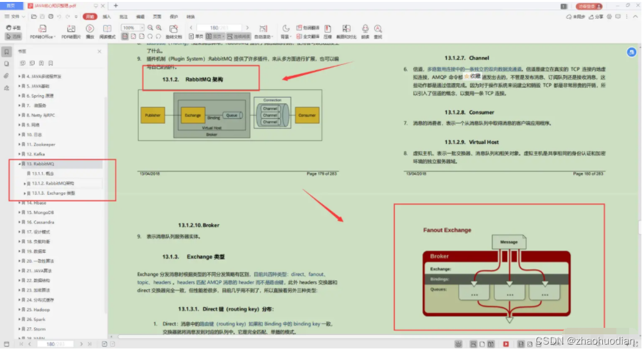Toggle 单页 single page view
Viewport: 644px width, 351px height.
pyautogui.click(x=196, y=37)
